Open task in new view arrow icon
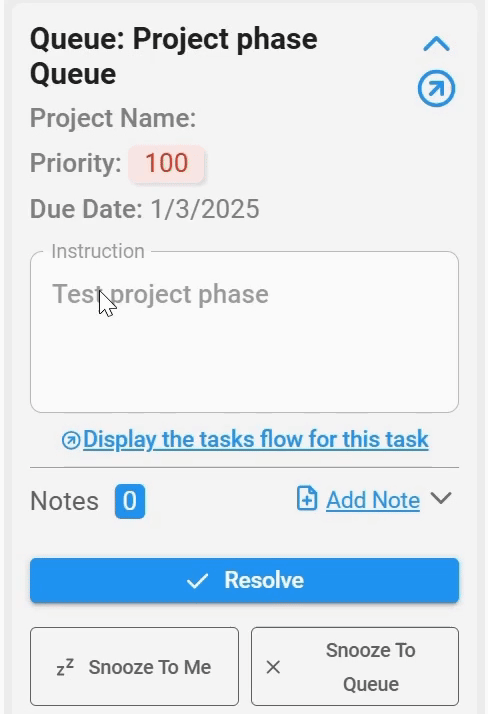488x714 pixels. pos(436,88)
